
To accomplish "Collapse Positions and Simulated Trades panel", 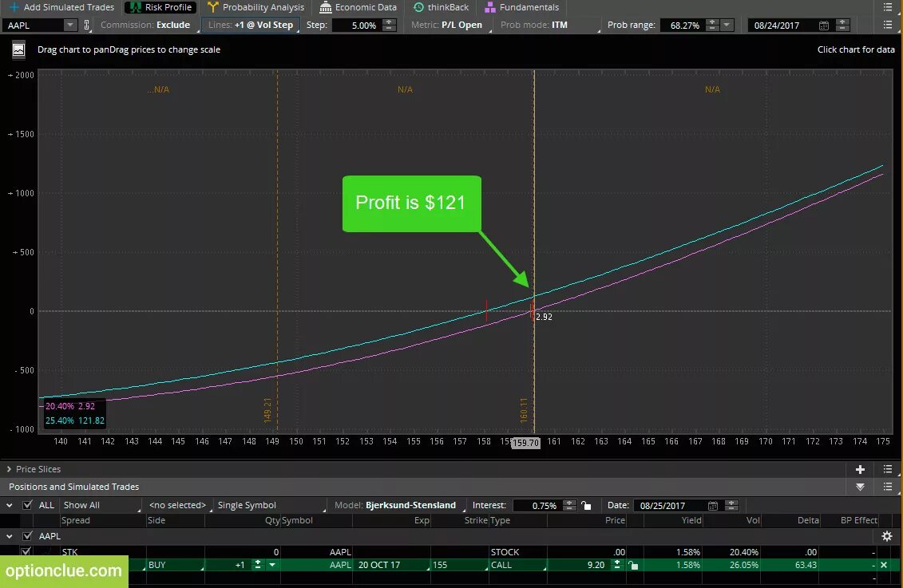I will [861, 487].
